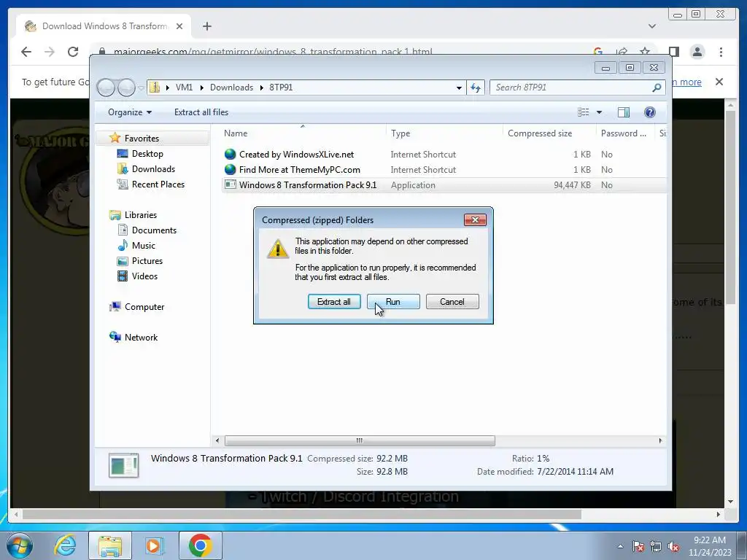Image resolution: width=747 pixels, height=560 pixels.
Task: Click the Run button in the dialog
Action: coord(393,302)
